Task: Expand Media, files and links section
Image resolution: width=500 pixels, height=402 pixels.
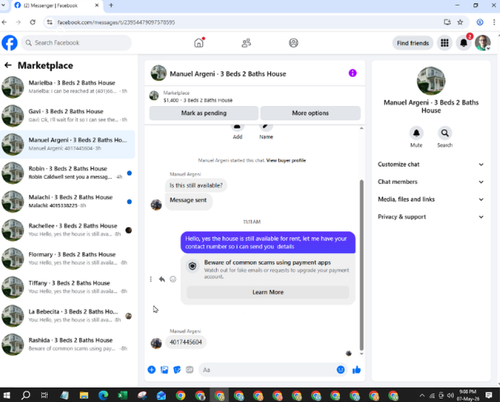Action: [x=431, y=199]
